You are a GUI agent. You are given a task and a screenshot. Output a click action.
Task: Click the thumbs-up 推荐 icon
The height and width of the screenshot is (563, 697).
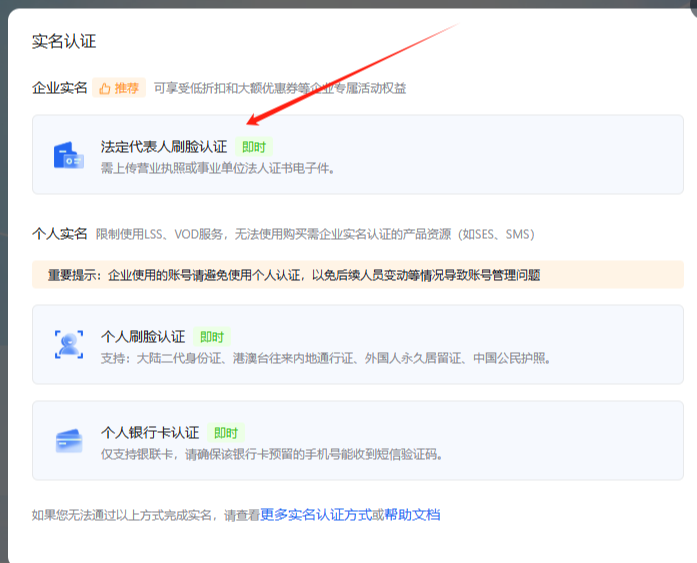click(105, 88)
